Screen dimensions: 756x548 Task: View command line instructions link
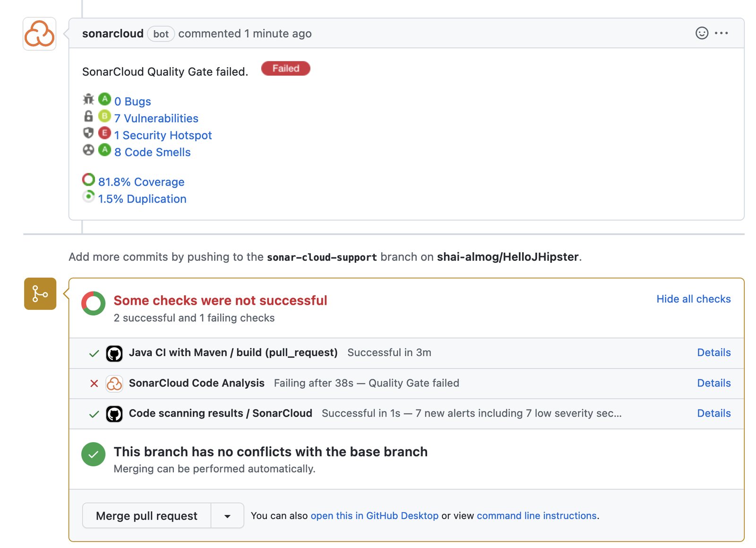pos(537,516)
